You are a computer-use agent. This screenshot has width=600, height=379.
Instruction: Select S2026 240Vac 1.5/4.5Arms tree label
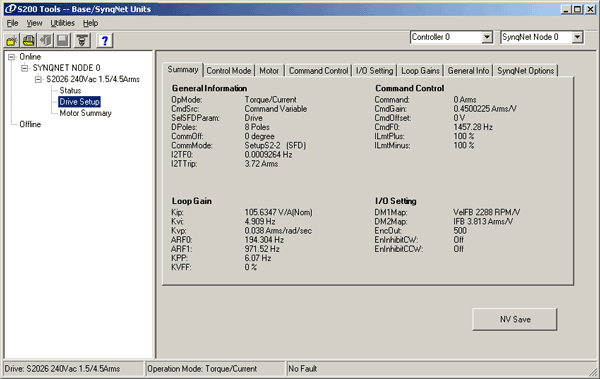[x=93, y=80]
